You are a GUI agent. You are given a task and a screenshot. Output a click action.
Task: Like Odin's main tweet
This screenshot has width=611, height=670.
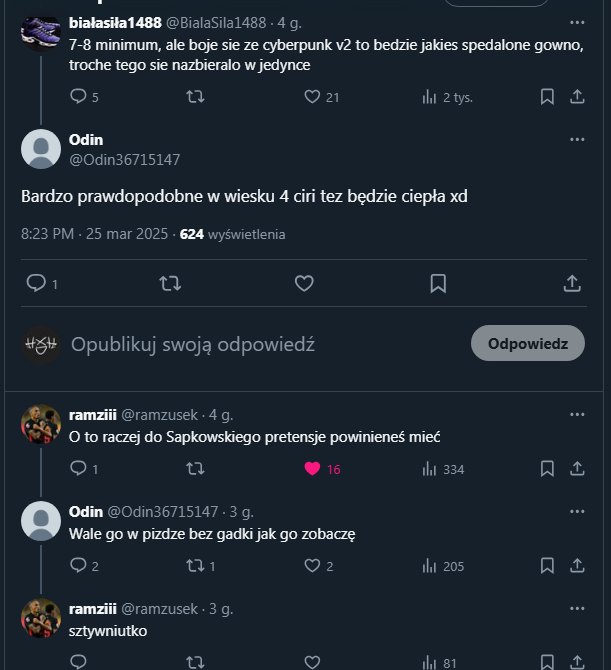tap(304, 284)
